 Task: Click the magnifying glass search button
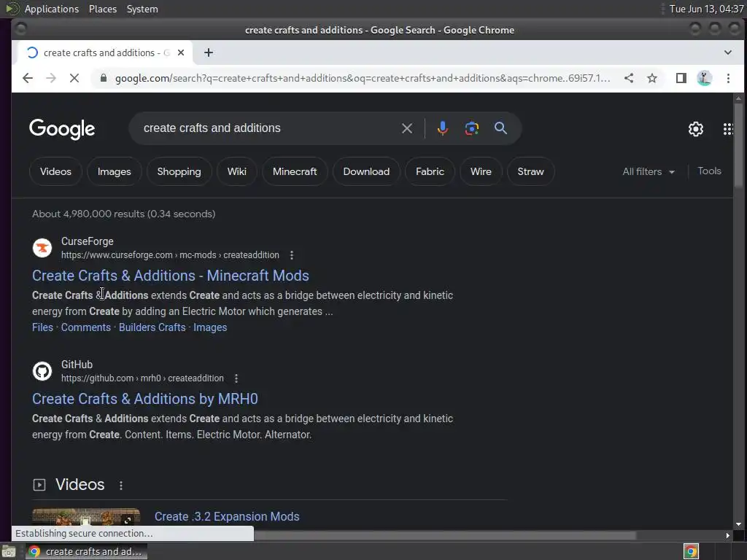[500, 128]
